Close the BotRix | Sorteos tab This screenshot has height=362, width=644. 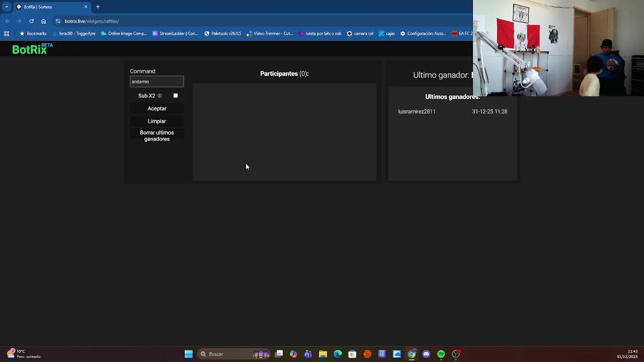pyautogui.click(x=86, y=7)
